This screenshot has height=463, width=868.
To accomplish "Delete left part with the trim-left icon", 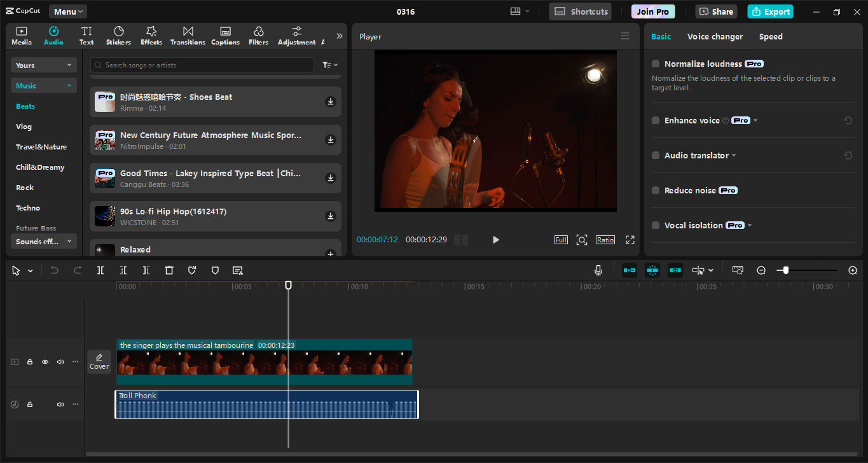I will [x=123, y=270].
